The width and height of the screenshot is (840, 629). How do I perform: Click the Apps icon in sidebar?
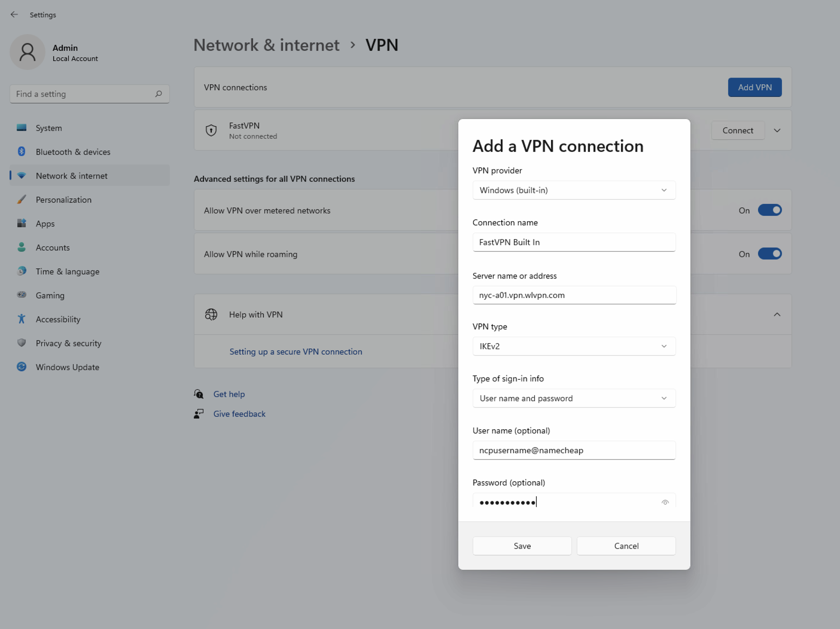point(22,224)
